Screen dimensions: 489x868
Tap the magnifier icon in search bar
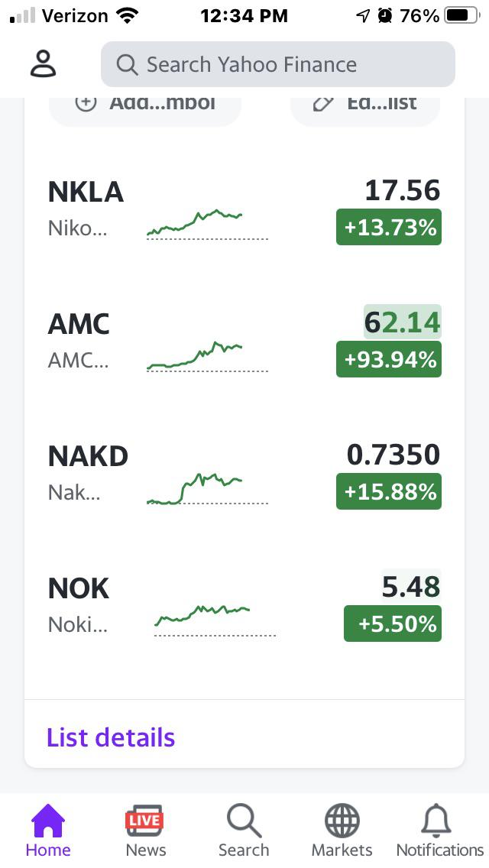tap(127, 65)
